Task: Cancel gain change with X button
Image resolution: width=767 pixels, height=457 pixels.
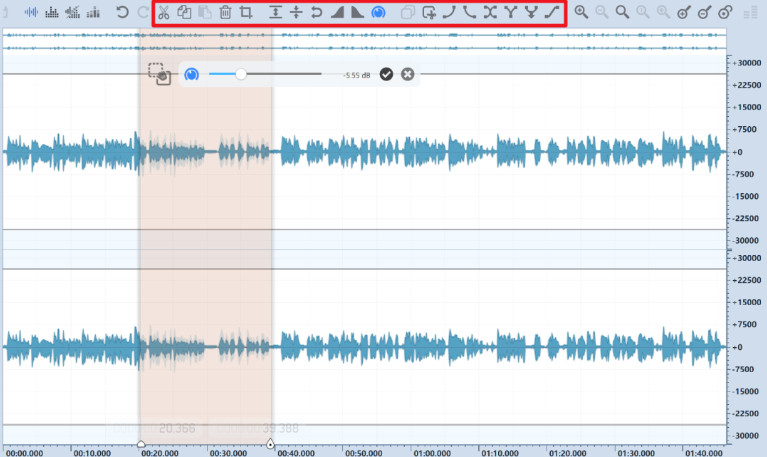Action: coord(407,74)
